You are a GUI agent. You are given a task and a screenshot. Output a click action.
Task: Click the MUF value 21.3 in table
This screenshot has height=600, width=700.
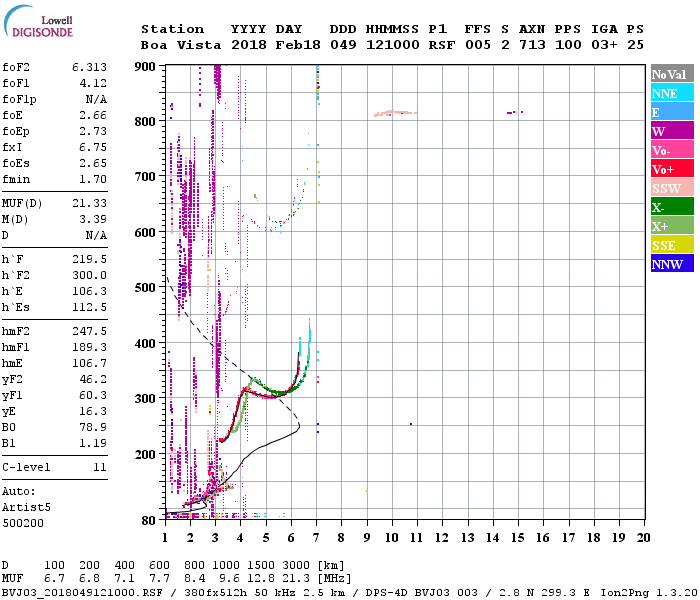[296, 579]
